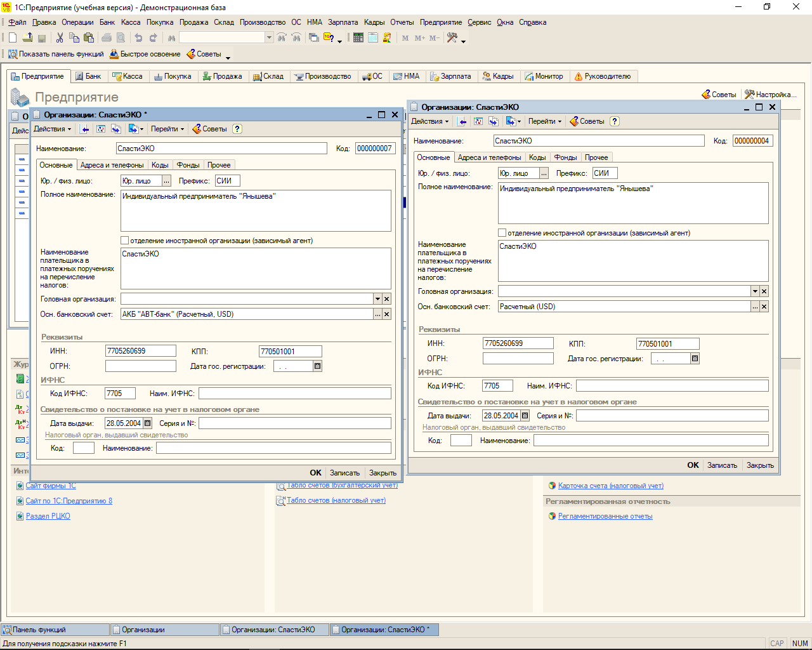Image resolution: width=812 pixels, height=650 pixels.
Task: Expand Головная организация dropdown in right window
Action: click(x=755, y=291)
